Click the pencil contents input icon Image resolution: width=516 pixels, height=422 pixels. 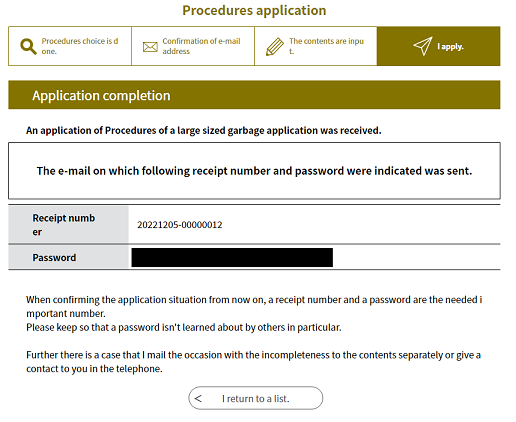pos(275,47)
